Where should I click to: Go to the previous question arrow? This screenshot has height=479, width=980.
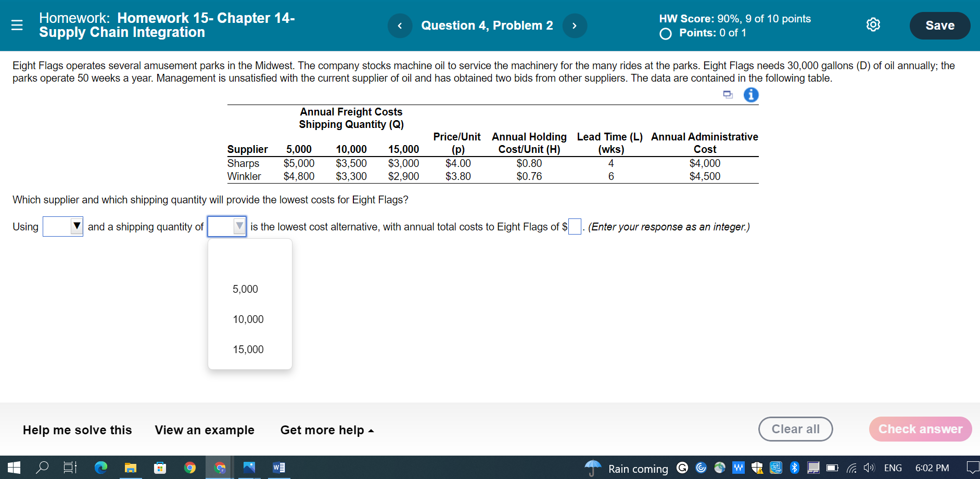click(400, 25)
